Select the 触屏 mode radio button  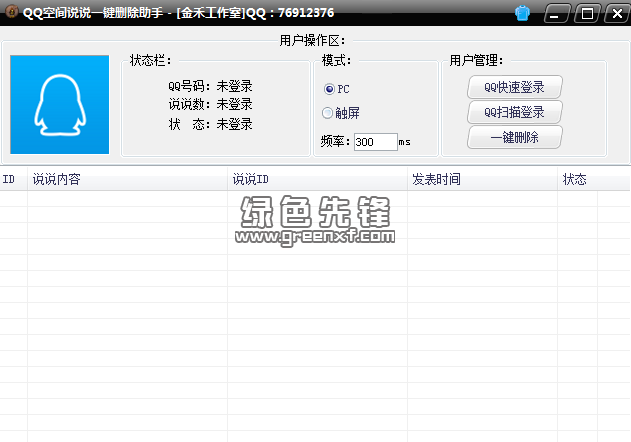click(x=327, y=113)
